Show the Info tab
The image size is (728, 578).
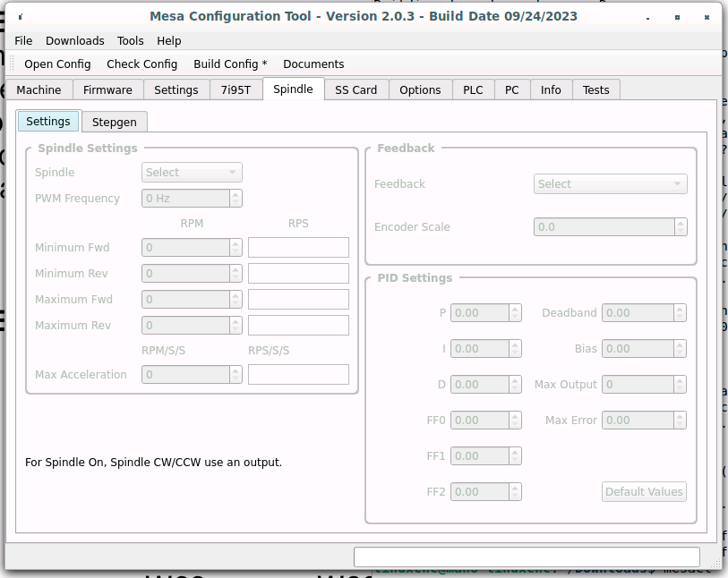[551, 90]
